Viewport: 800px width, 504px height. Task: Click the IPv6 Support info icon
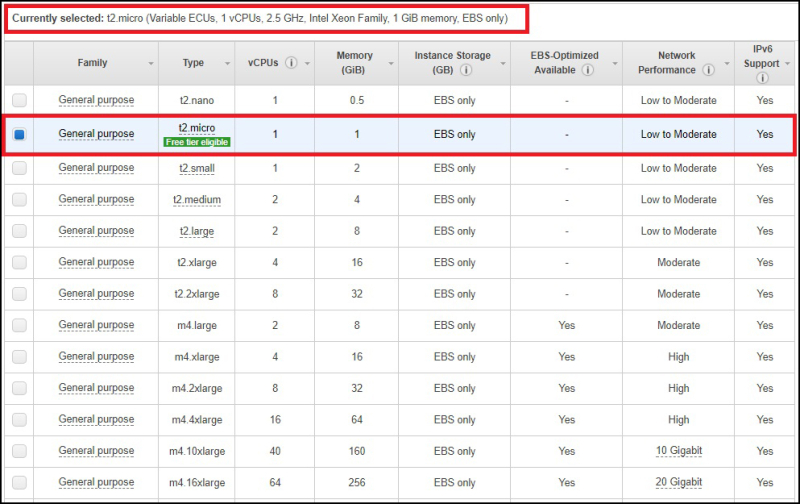[x=762, y=78]
